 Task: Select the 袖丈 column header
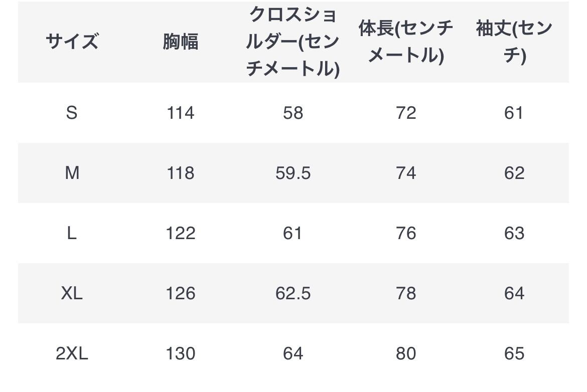[x=514, y=42]
